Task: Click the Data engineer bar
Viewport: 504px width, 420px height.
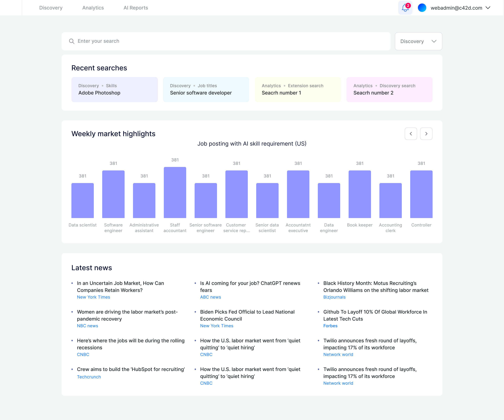Action: (329, 201)
